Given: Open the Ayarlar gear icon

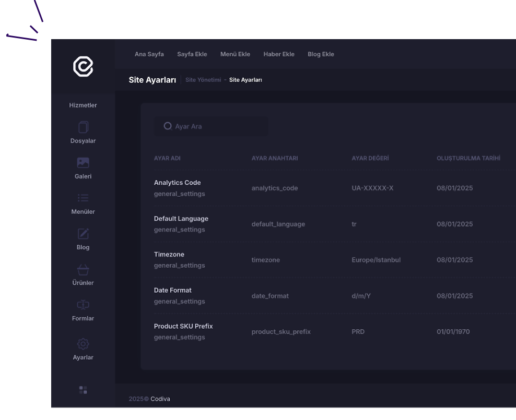Looking at the screenshot, I should [83, 344].
